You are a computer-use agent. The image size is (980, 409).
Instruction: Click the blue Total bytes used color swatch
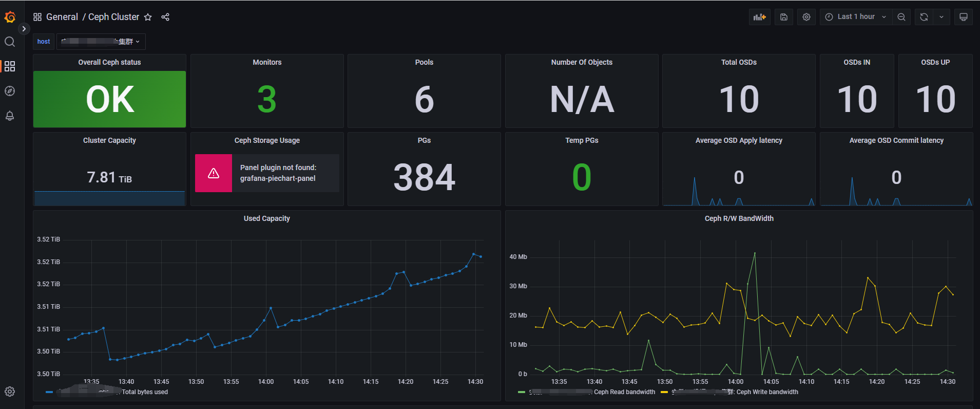[49, 392]
